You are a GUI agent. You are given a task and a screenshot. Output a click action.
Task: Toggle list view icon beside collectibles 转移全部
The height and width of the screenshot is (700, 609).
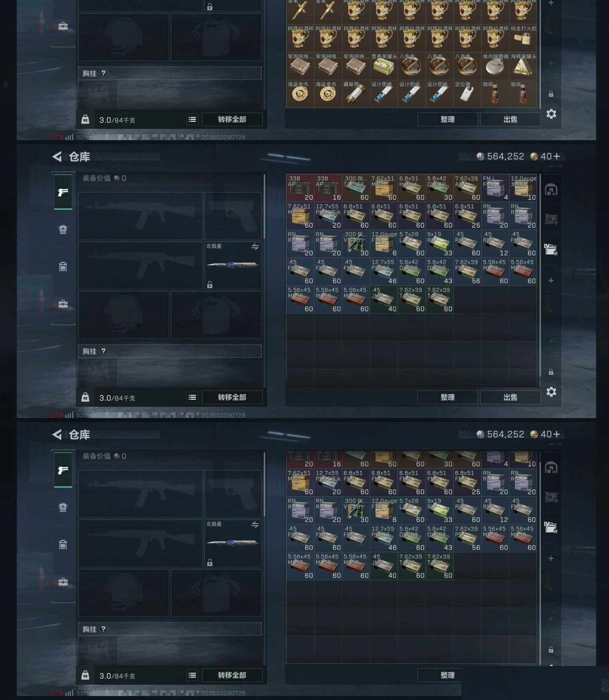coord(192,119)
